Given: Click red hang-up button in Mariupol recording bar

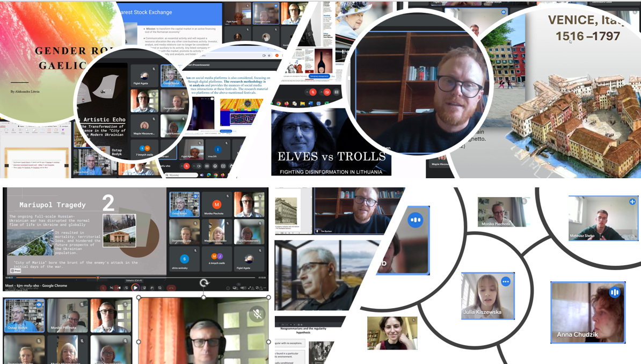Looking at the screenshot, I should click(171, 288).
